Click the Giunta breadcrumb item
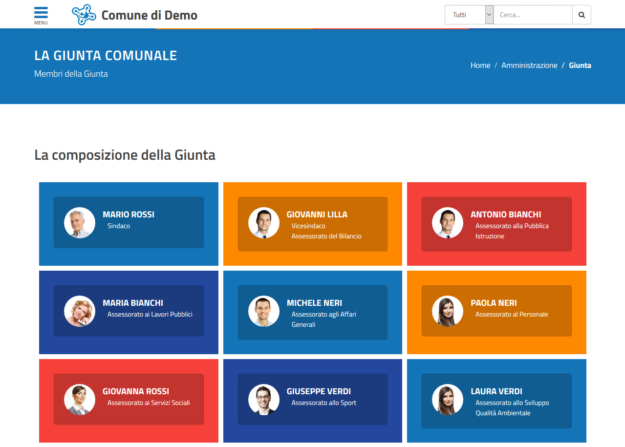 (580, 65)
